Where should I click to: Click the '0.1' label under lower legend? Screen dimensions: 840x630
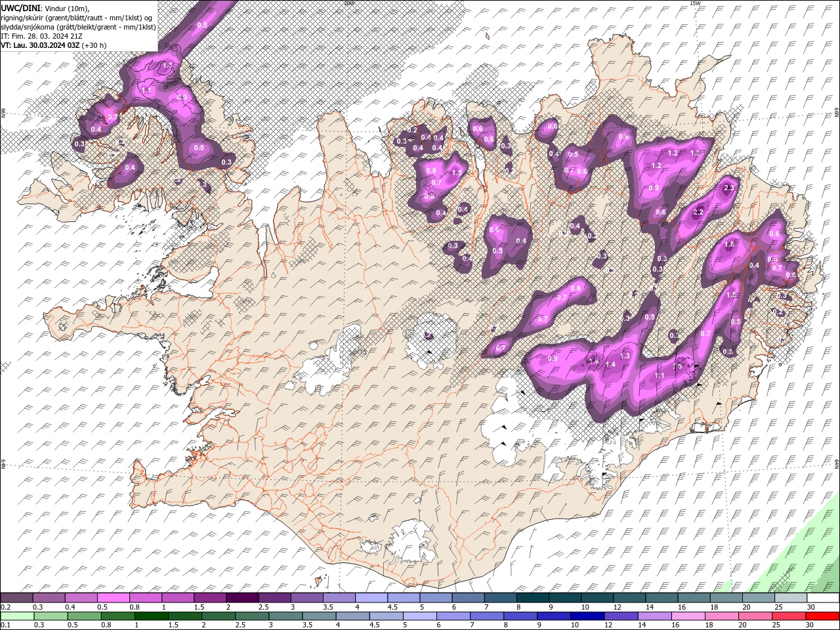tap(5, 625)
